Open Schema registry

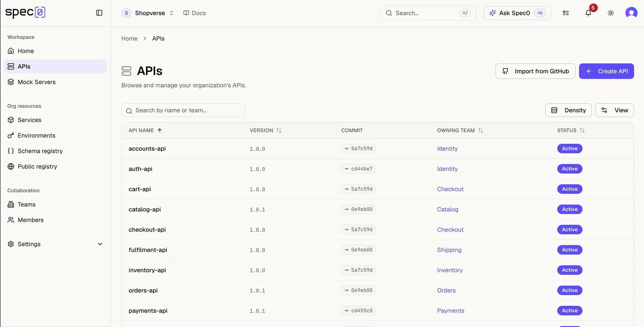click(x=55, y=151)
